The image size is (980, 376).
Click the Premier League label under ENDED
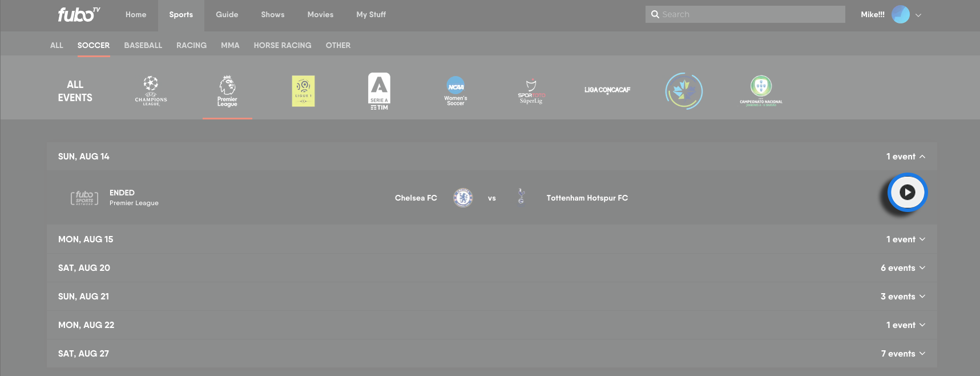pos(134,203)
